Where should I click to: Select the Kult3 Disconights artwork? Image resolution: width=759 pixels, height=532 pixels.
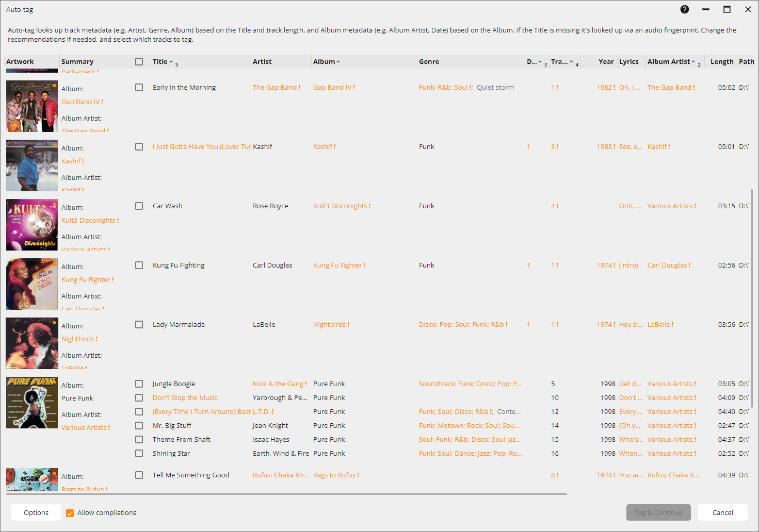[x=32, y=225]
